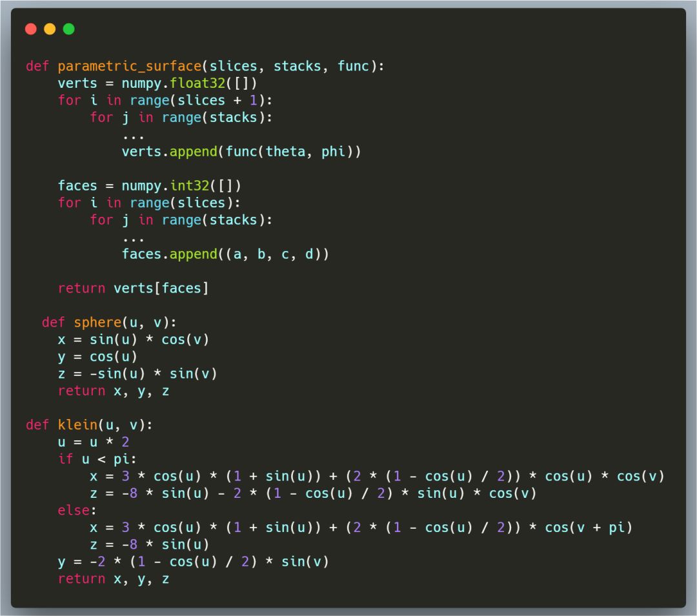The width and height of the screenshot is (697, 616).
Task: Click the line 'verts = numpy.float32([])'
Action: pyautogui.click(x=157, y=83)
